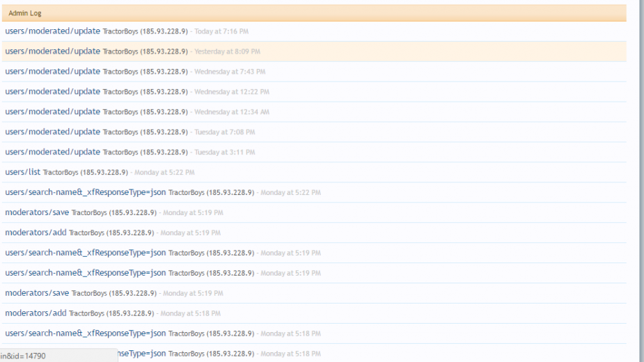Open the highlighted Yesterday 8:09 PM log entry
Screen dimensions: 644x362
pos(52,52)
